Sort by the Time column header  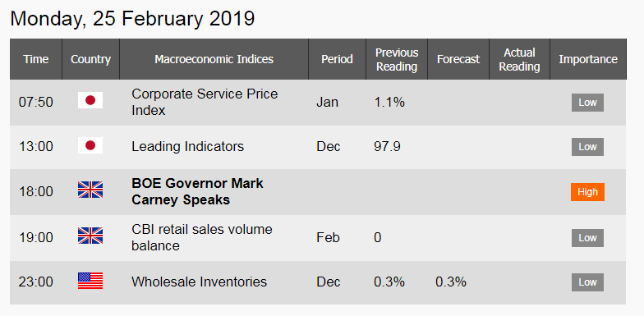click(36, 59)
